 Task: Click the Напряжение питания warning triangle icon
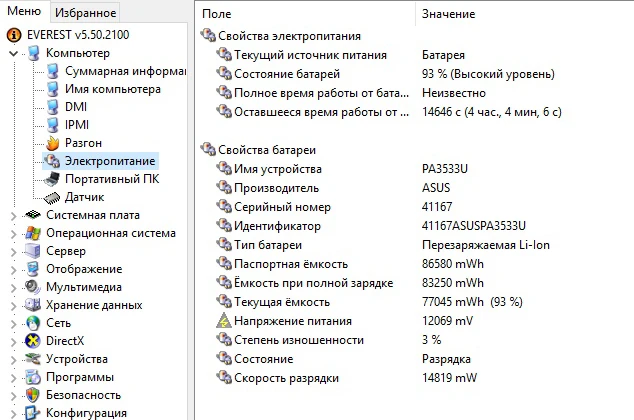click(x=224, y=321)
